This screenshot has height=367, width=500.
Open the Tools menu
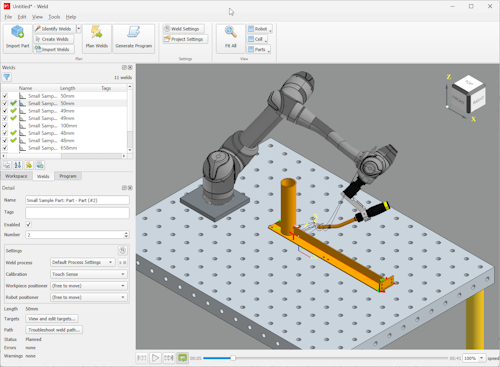(x=54, y=17)
